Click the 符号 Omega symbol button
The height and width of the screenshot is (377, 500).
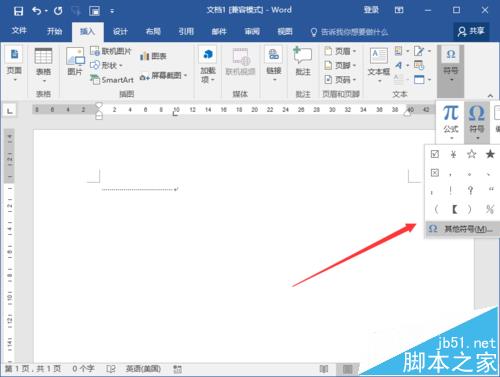coord(477,122)
